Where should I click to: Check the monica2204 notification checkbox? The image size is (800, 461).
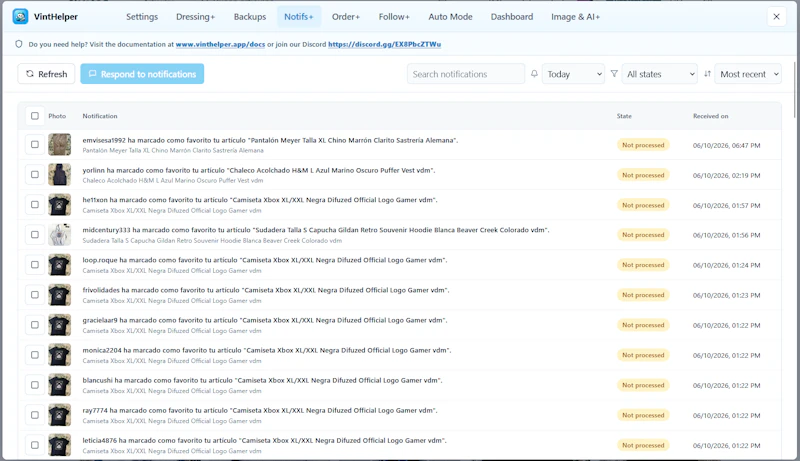click(35, 355)
